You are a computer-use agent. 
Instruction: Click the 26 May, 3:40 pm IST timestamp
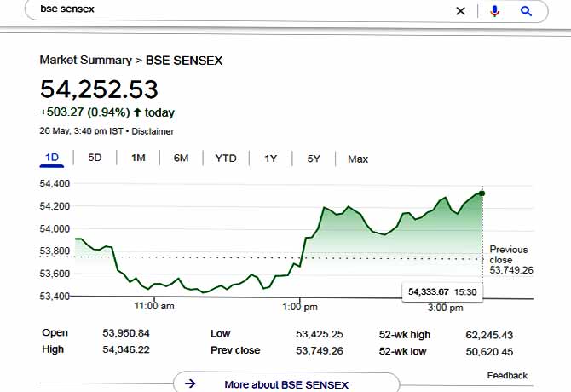(x=81, y=131)
